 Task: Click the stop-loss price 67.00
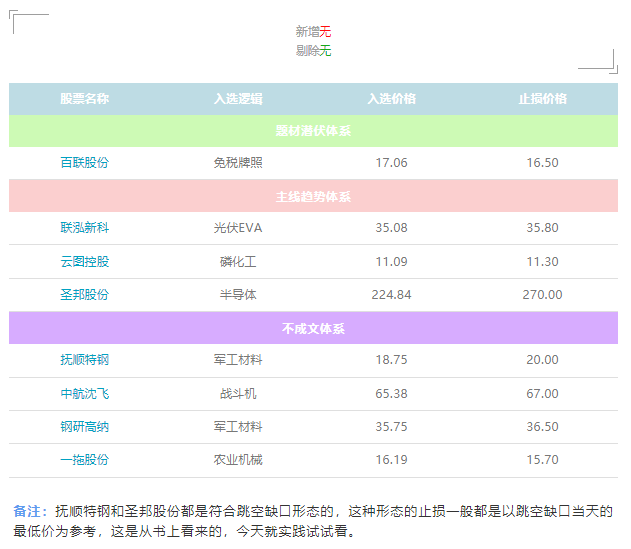pos(542,393)
